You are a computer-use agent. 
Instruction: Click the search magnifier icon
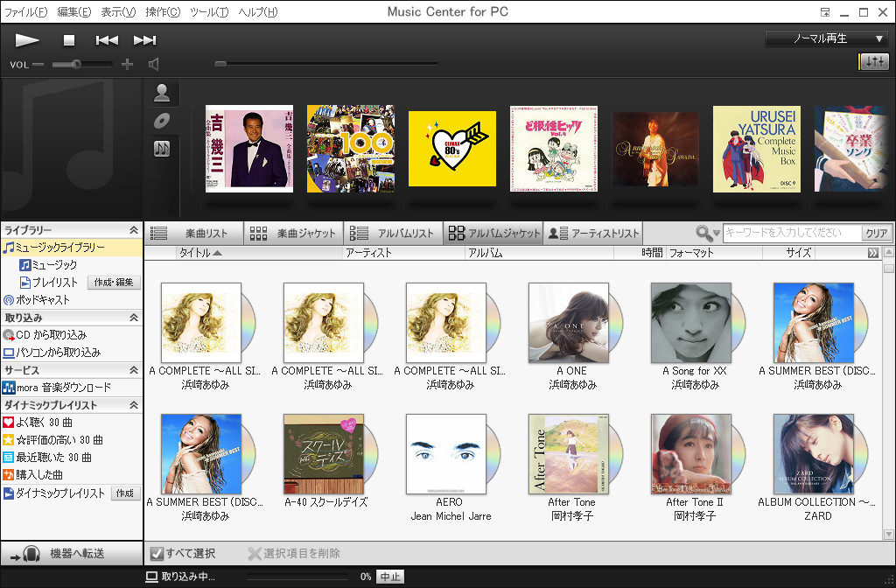[x=704, y=233]
